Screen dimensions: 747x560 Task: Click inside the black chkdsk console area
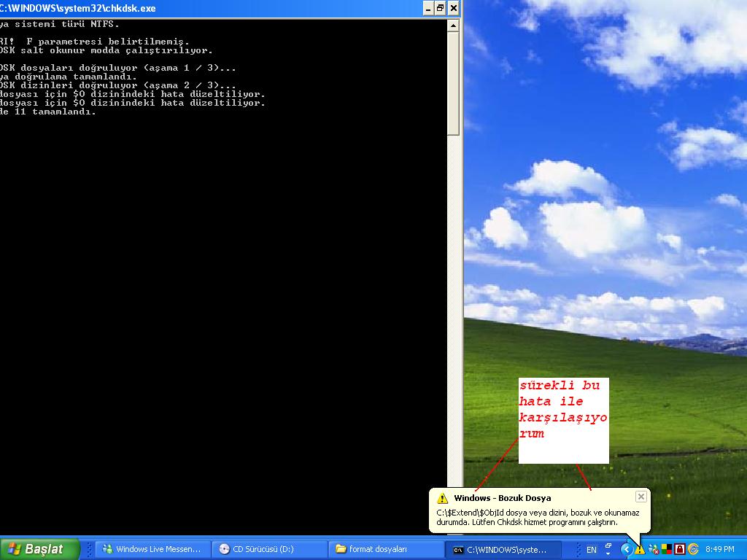[219, 292]
